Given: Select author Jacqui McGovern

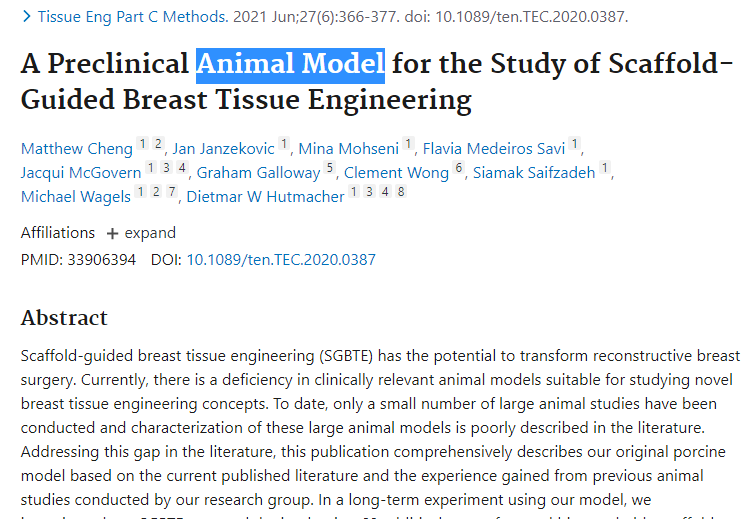Looking at the screenshot, I should 81,173.
